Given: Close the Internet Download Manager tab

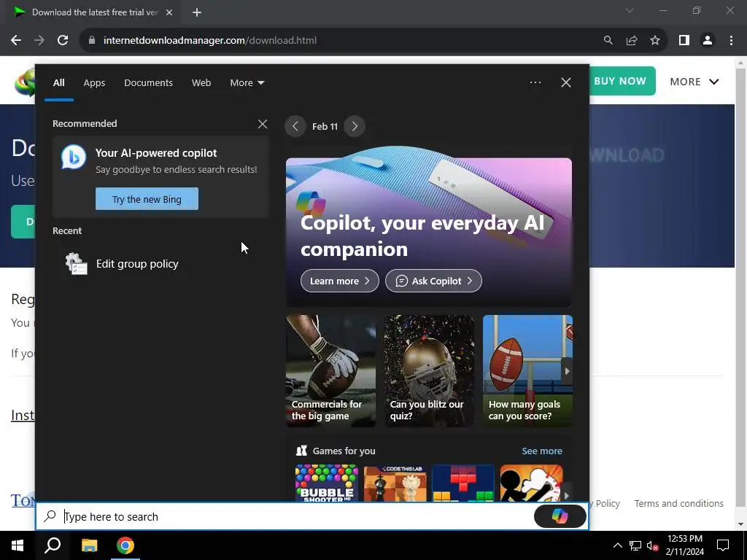Looking at the screenshot, I should coord(169,12).
